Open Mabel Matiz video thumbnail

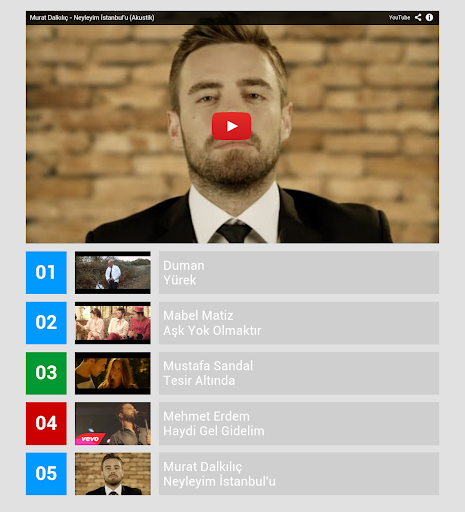tap(113, 323)
